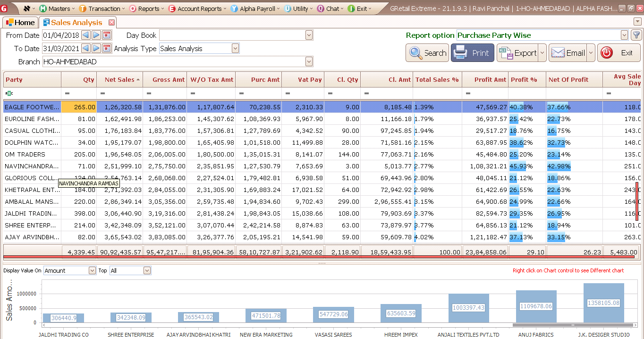This screenshot has width=644, height=339.
Task: Click the GRetail application logo icon
Action: pos(5,9)
